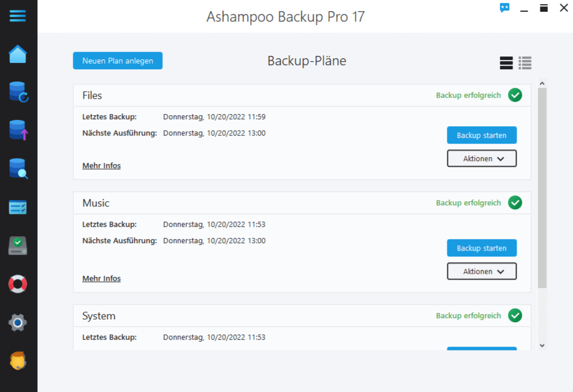Viewport: 573px width, 392px height.
Task: Click Backup erfolgreich on the Music plan
Action: click(x=468, y=202)
